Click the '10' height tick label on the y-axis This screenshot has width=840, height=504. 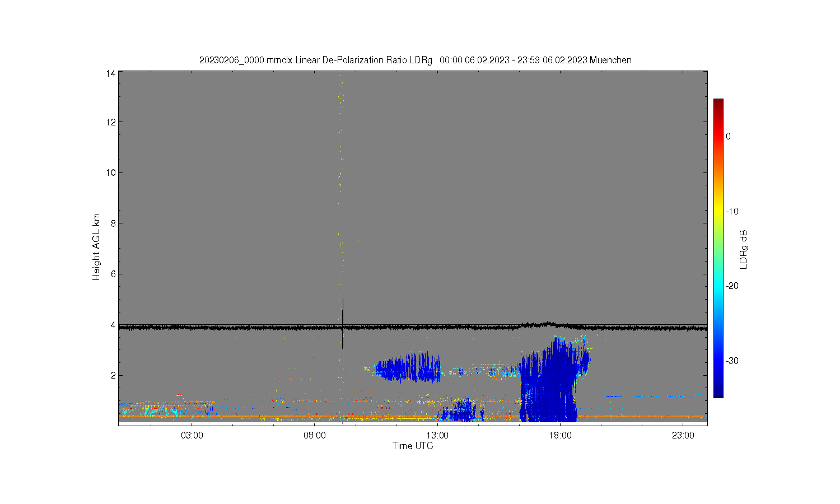111,172
